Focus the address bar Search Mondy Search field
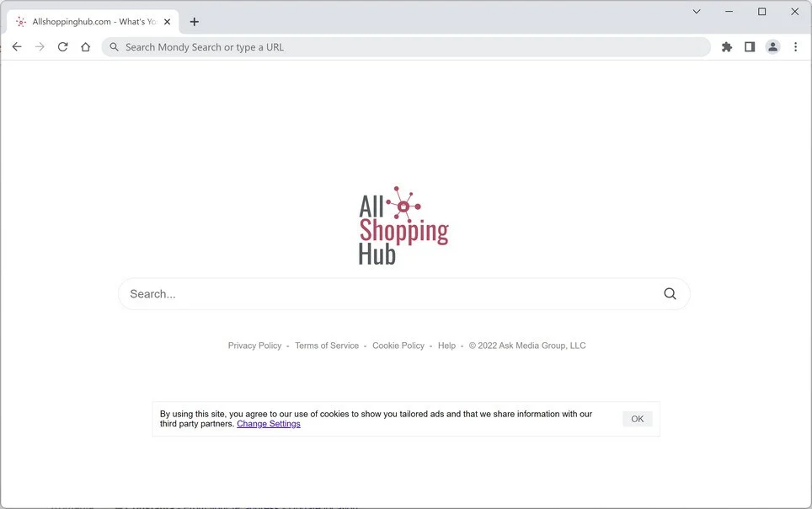This screenshot has height=509, width=812. pyautogui.click(x=406, y=47)
